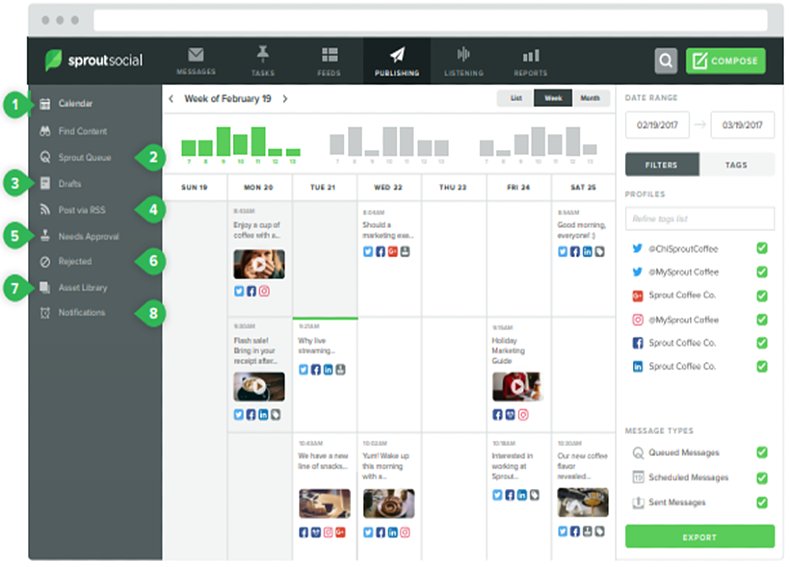The width and height of the screenshot is (790, 567).
Task: Open the Messages envelope icon
Action: coord(195,55)
